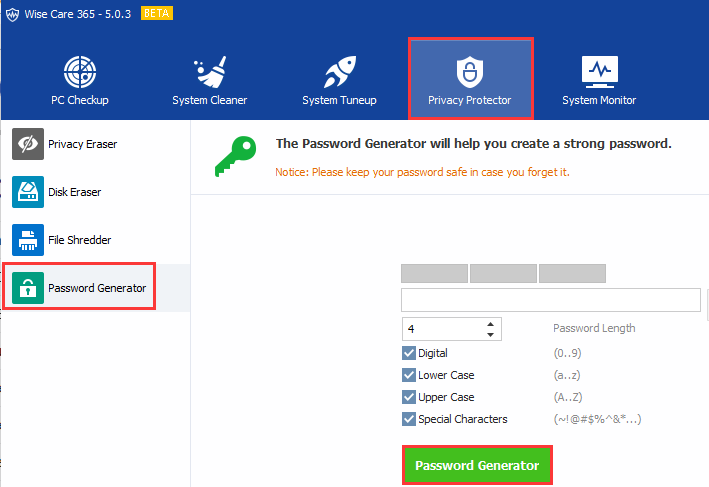709x487 pixels.
Task: Open PC Checkup radar icon
Action: pyautogui.click(x=80, y=72)
